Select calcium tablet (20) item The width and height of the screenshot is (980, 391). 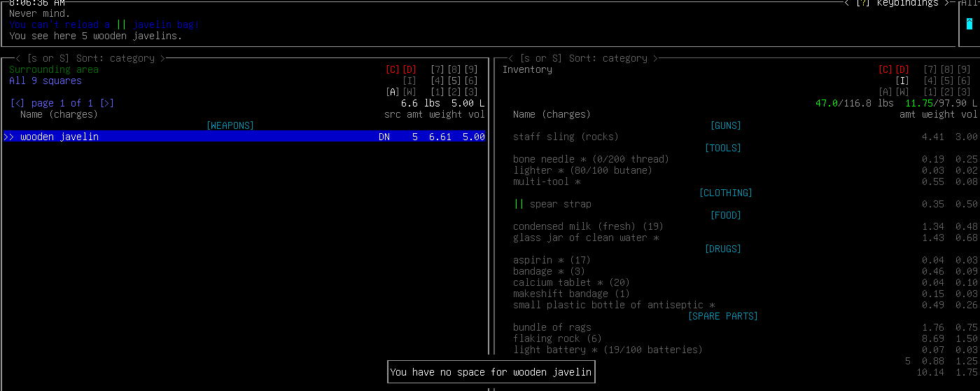click(x=745, y=282)
